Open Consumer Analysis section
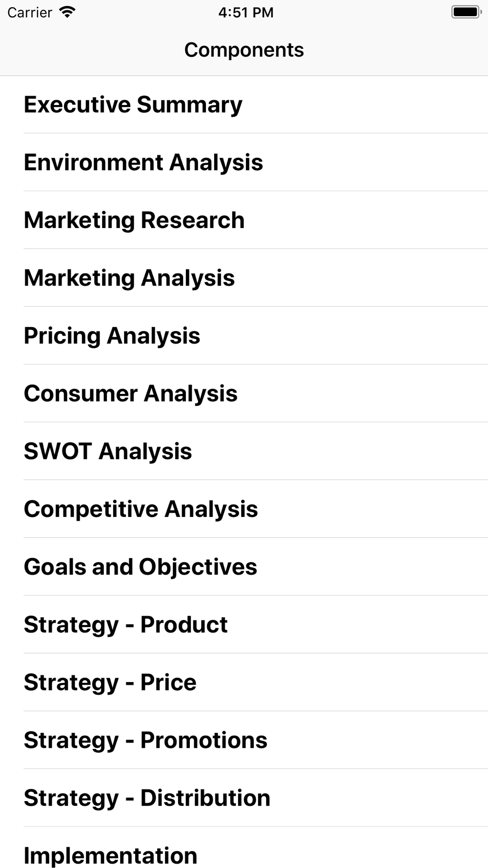Screen dimensions: 488x868 (x=244, y=393)
